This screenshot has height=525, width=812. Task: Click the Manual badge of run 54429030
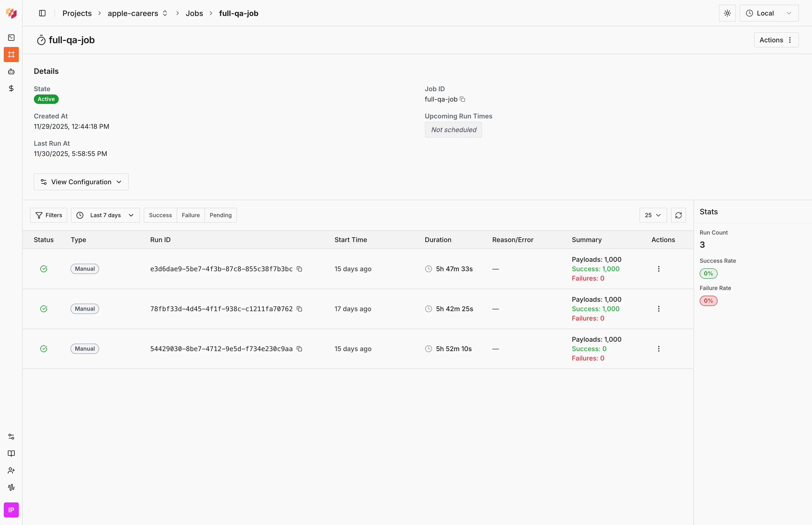coord(85,349)
